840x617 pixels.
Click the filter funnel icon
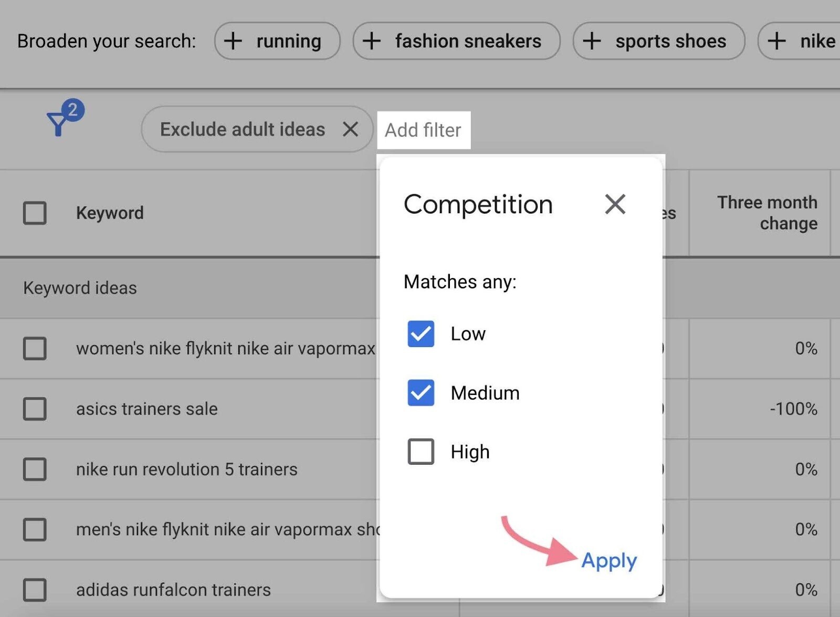click(x=58, y=124)
